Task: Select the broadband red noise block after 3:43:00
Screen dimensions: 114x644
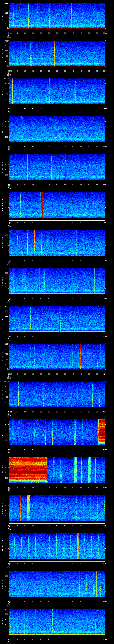Action: pyautogui.click(x=28, y=470)
